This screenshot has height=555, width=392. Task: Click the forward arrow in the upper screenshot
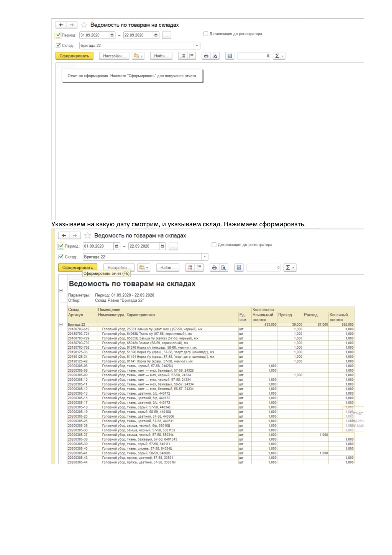click(72, 25)
